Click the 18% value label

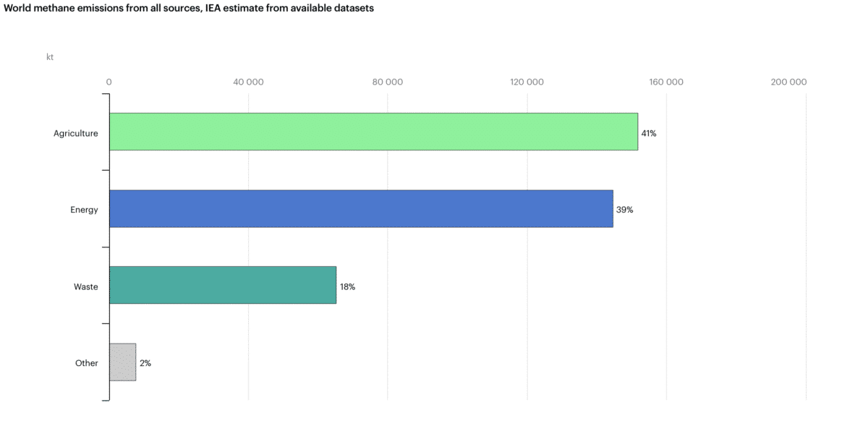coord(347,286)
